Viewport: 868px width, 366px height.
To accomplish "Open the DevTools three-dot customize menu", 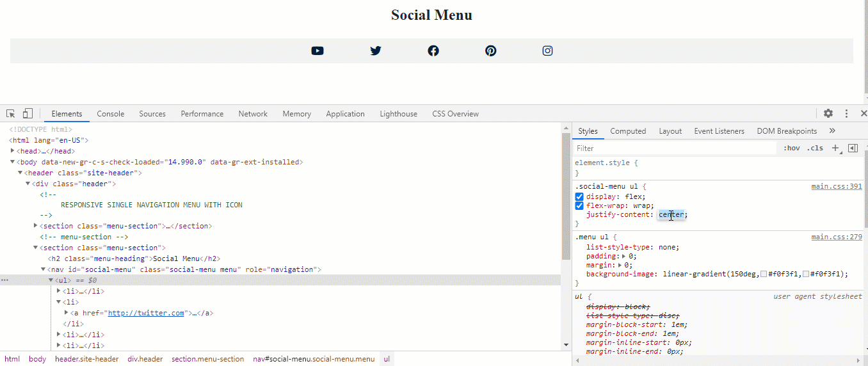I will (x=846, y=113).
